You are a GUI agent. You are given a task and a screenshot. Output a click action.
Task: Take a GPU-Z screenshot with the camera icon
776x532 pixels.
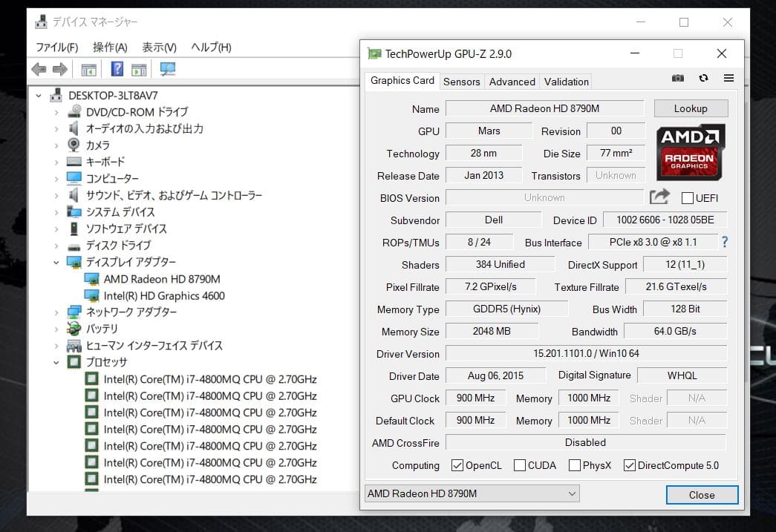pyautogui.click(x=677, y=78)
